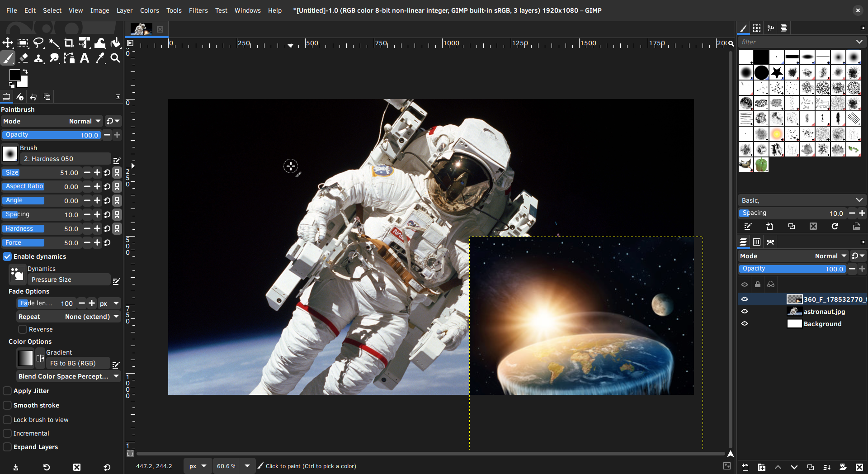Screen dimensions: 868x474
Task: Open the Paintbrush Mode dropdown
Action: 85,121
